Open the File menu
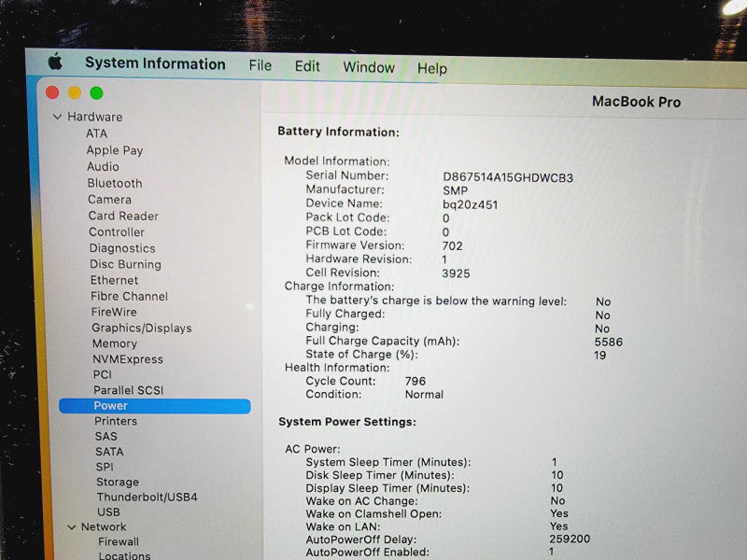Viewport: 747px width, 560px height. [261, 65]
